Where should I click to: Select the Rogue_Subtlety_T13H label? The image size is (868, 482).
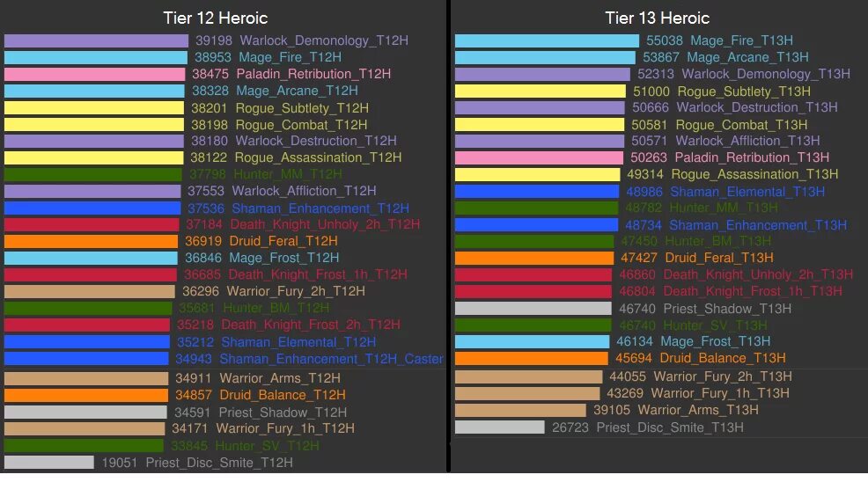pyautogui.click(x=744, y=91)
